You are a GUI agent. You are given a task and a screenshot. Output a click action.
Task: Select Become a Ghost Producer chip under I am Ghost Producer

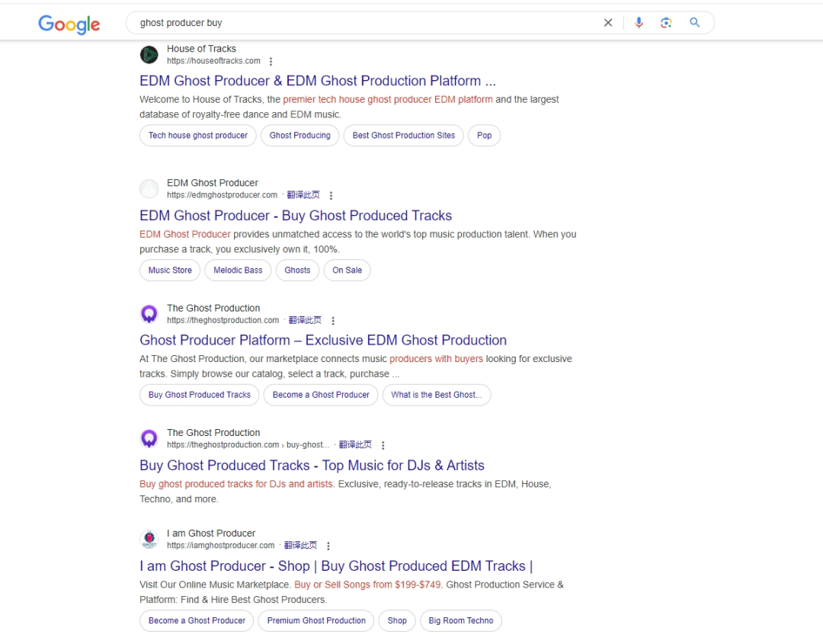197,620
